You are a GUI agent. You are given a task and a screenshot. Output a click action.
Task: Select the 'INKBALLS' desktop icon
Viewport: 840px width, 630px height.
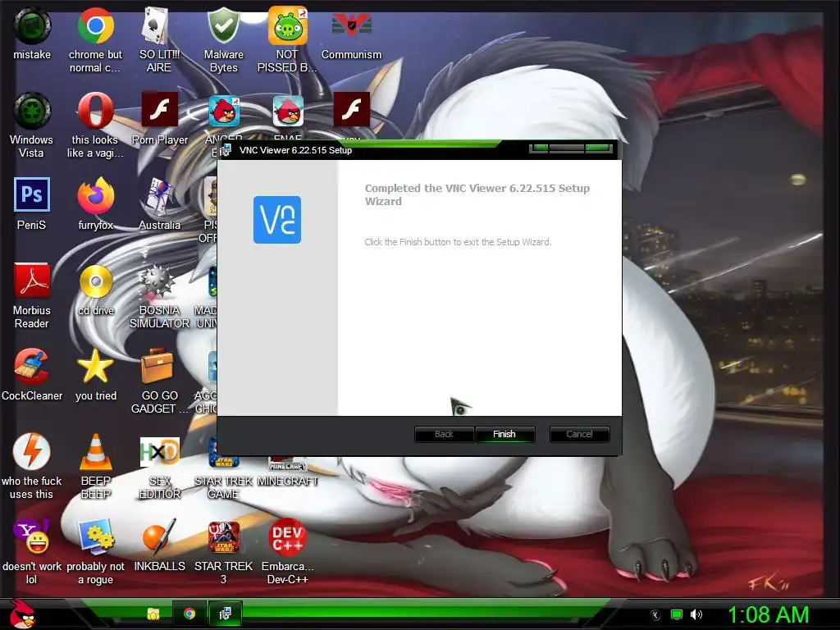coord(159,536)
